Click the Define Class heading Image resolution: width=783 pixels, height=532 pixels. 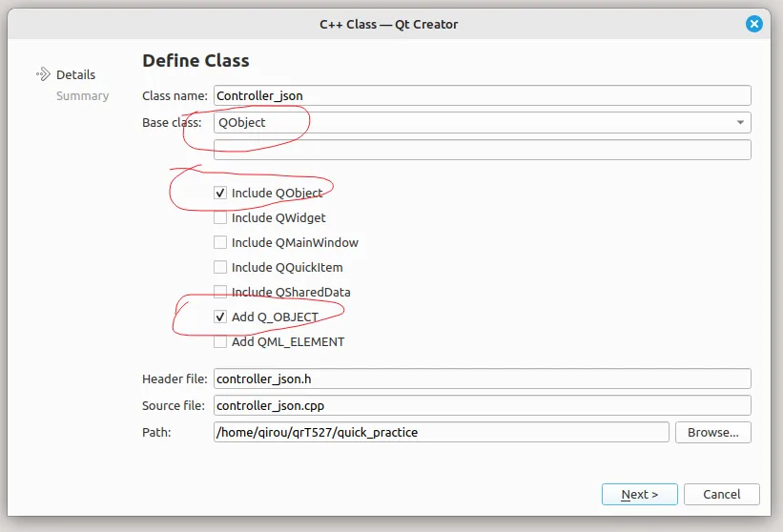tap(196, 60)
